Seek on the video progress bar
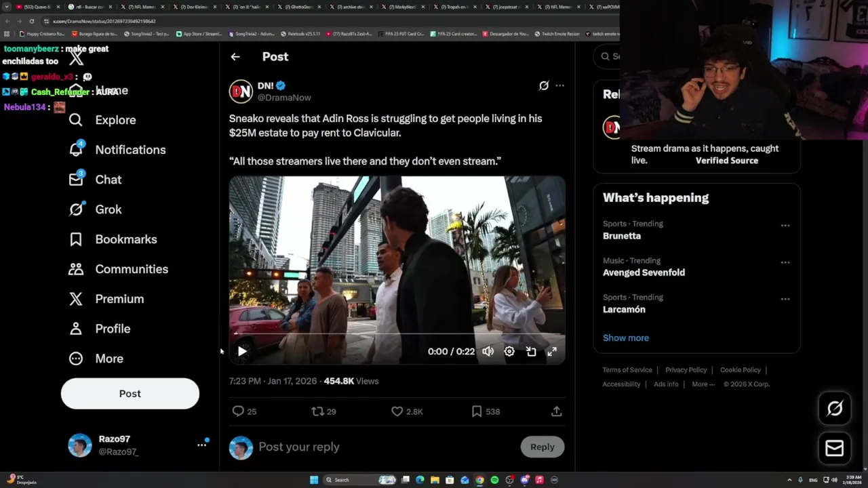 pyautogui.click(x=397, y=333)
